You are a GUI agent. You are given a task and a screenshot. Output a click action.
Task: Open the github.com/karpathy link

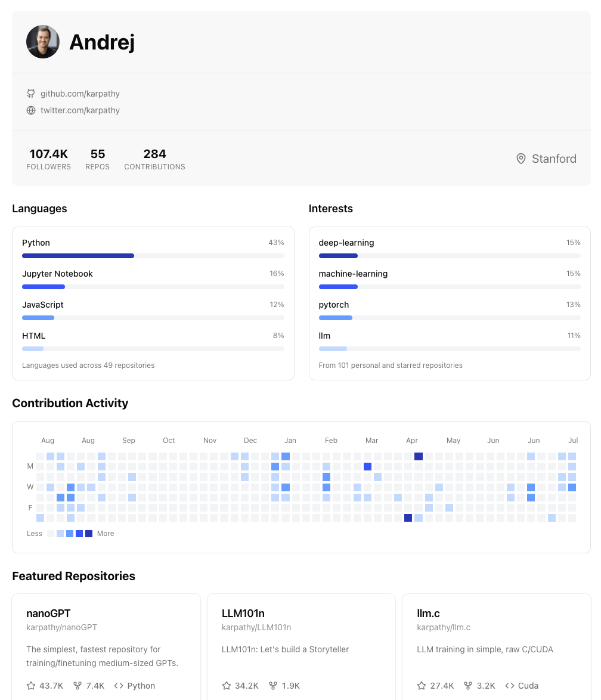click(80, 94)
